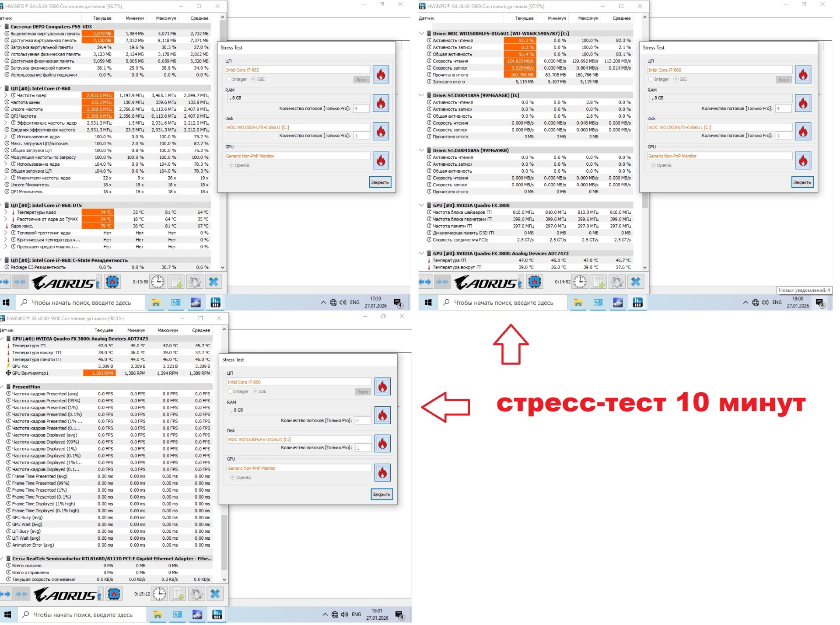Expand the 'Частоты ядер' sensor row

[6, 95]
